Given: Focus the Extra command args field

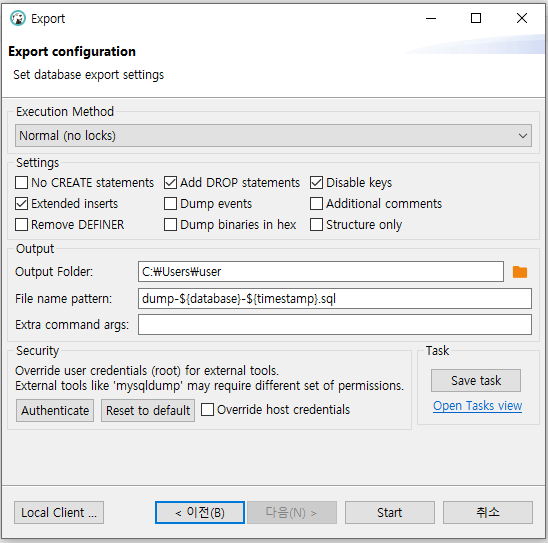Looking at the screenshot, I should pos(335,325).
